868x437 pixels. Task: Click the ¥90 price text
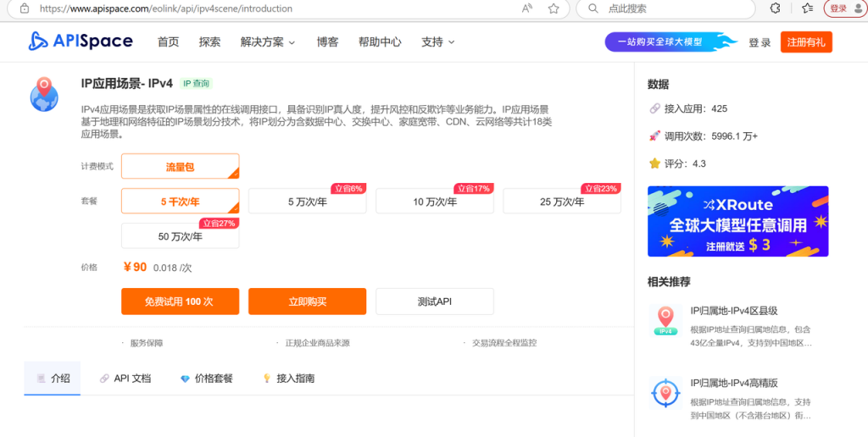[x=135, y=267]
